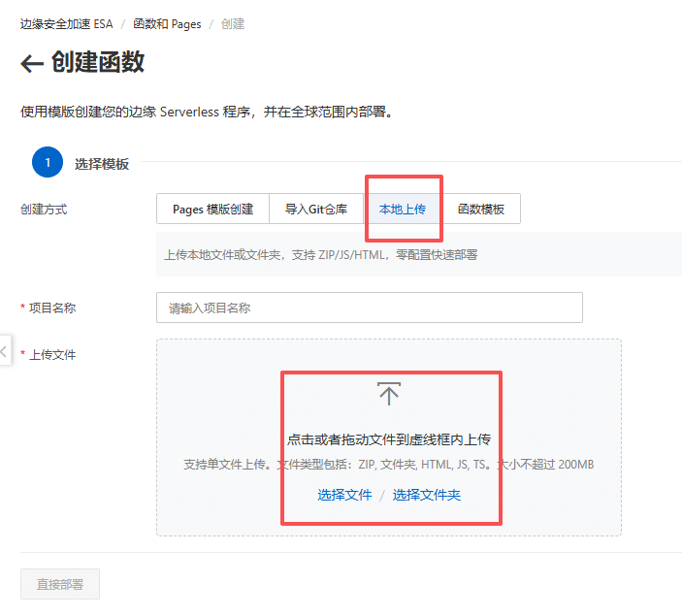Click the 直接部署 button
This screenshot has width=682, height=616.
click(x=60, y=584)
